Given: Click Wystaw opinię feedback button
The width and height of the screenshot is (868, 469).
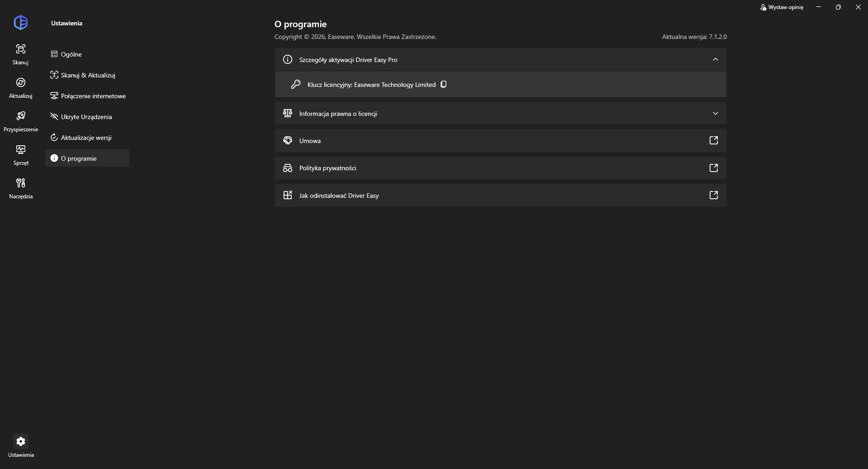Looking at the screenshot, I should point(782,7).
